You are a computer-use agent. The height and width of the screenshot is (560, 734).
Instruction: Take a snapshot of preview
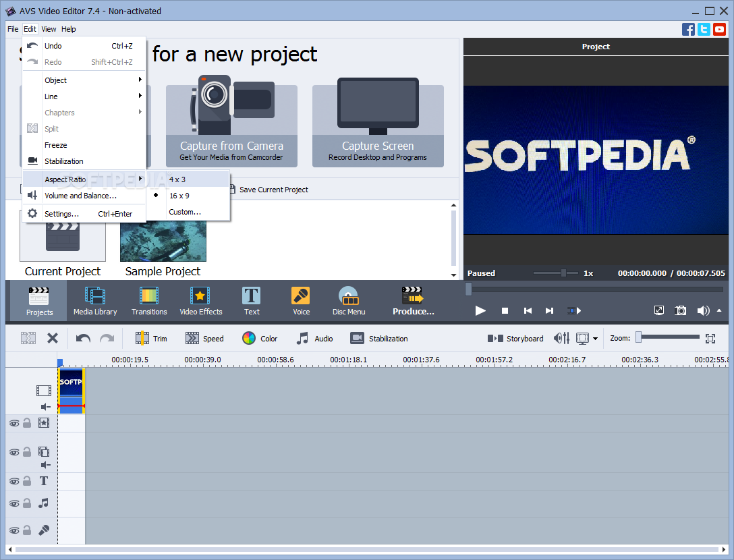pyautogui.click(x=680, y=310)
